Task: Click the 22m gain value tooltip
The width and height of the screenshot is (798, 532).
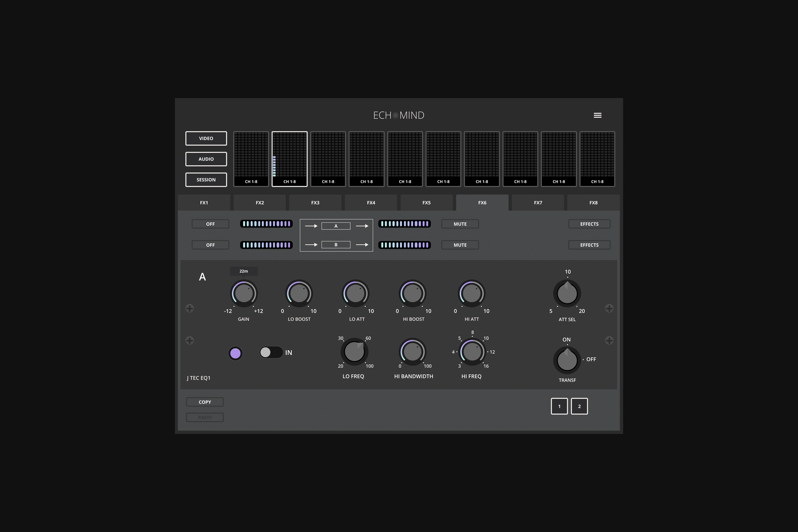Action: pos(244,271)
